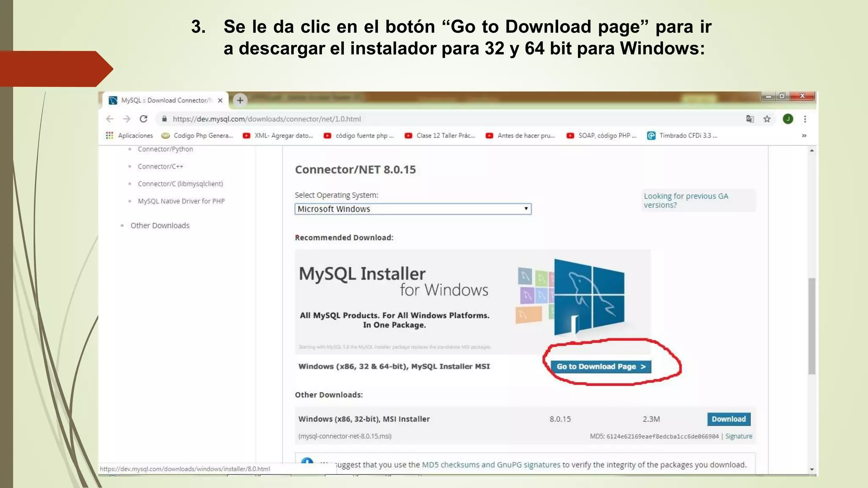Open Looking for previous GA versions link
868x488 pixels.
click(x=686, y=200)
